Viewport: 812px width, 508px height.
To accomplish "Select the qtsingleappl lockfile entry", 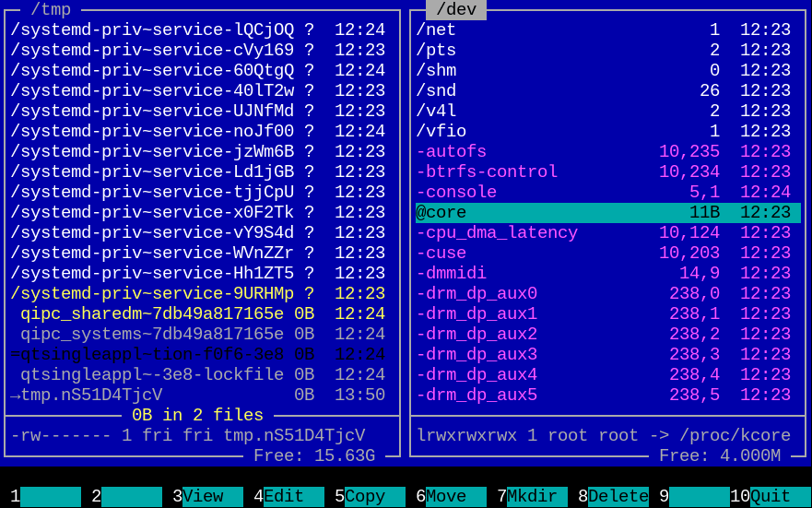I will tap(151, 374).
